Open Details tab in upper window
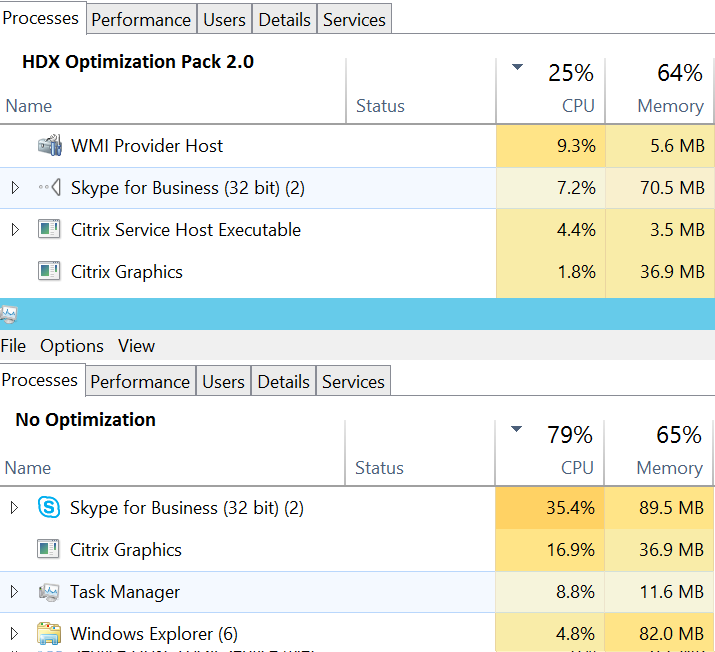Screen dimensions: 715x652 coord(285,20)
